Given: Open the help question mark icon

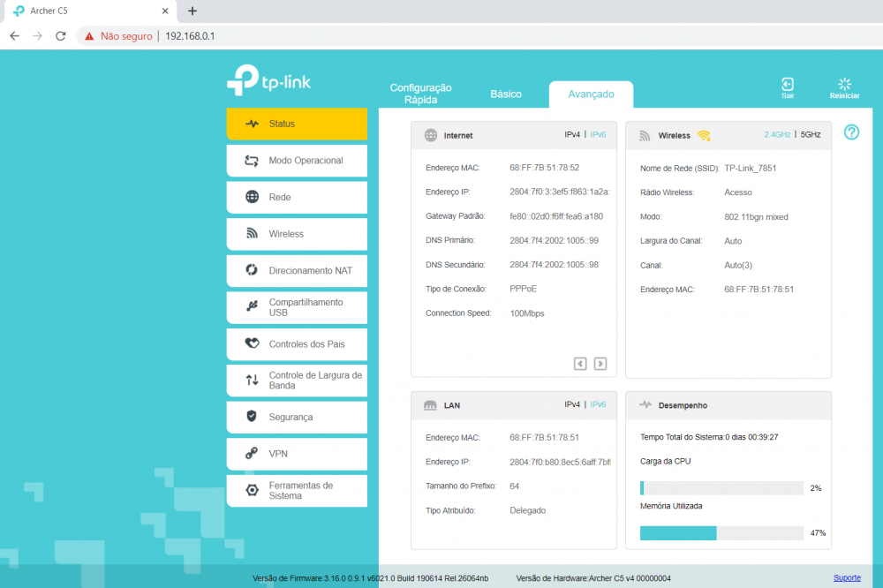Looking at the screenshot, I should pos(851,132).
